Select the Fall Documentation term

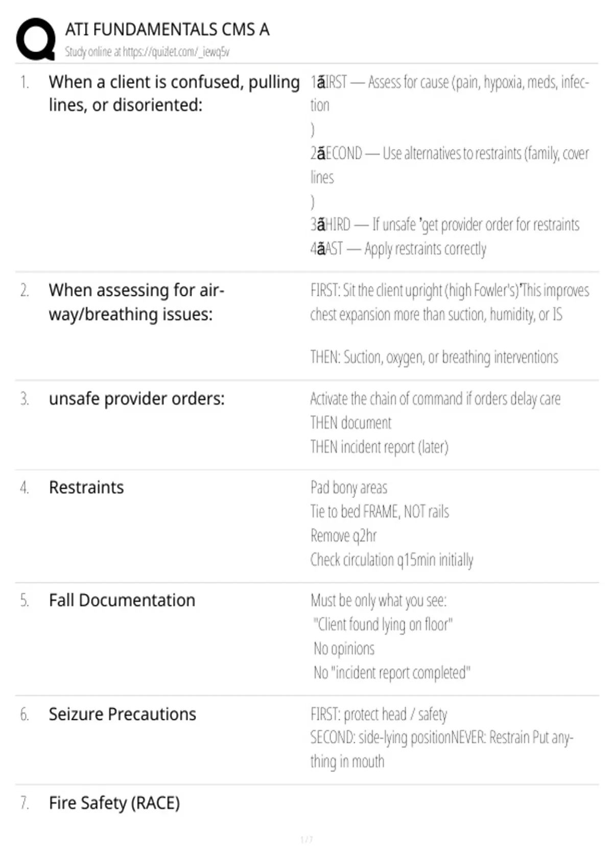tap(122, 600)
